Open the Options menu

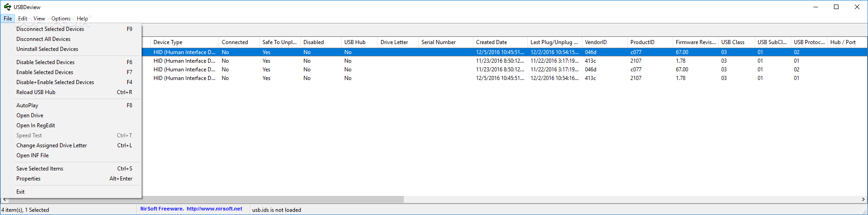[x=61, y=19]
